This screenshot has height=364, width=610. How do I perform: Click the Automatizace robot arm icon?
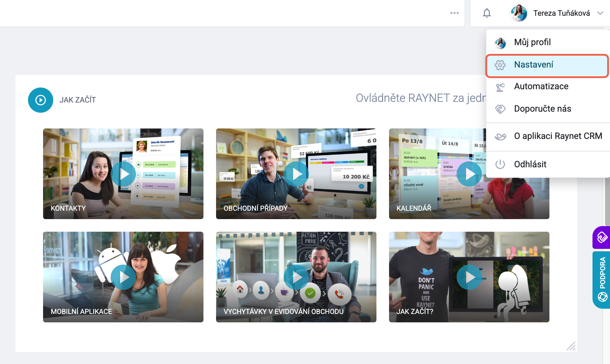click(500, 87)
